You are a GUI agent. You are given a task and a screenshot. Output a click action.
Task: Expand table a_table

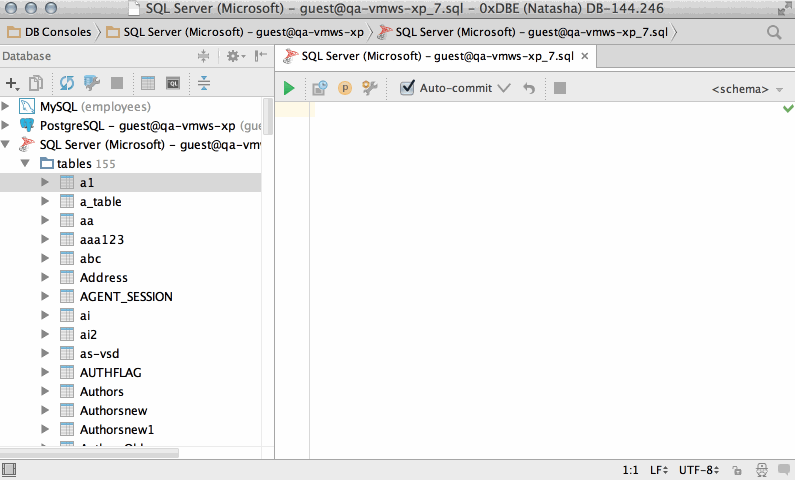[x=45, y=201]
